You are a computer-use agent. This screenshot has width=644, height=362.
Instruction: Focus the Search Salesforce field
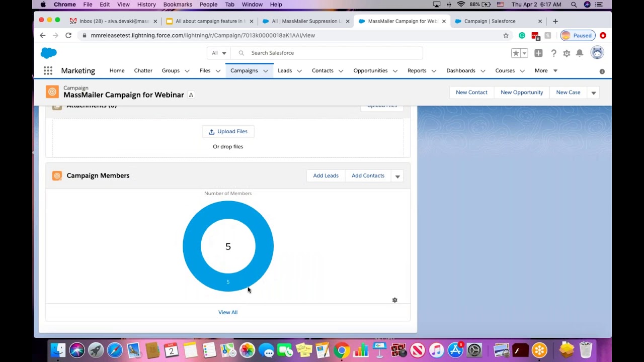(x=327, y=53)
